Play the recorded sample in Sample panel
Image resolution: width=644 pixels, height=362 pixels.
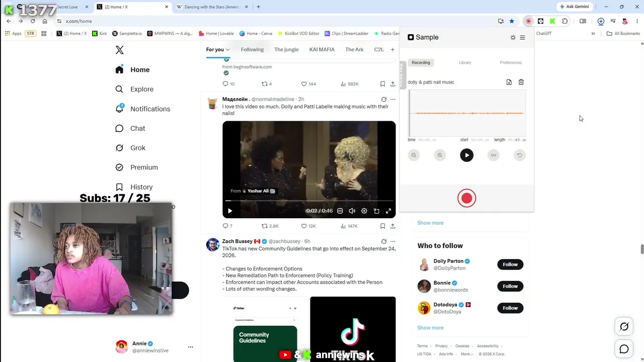[466, 155]
